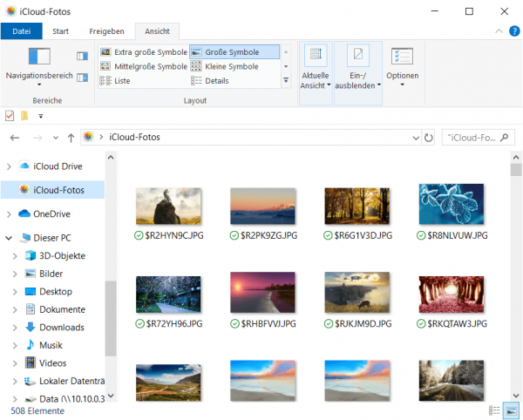The image size is (523, 420).
Task: Select Extra große Symbole layout
Action: click(144, 52)
